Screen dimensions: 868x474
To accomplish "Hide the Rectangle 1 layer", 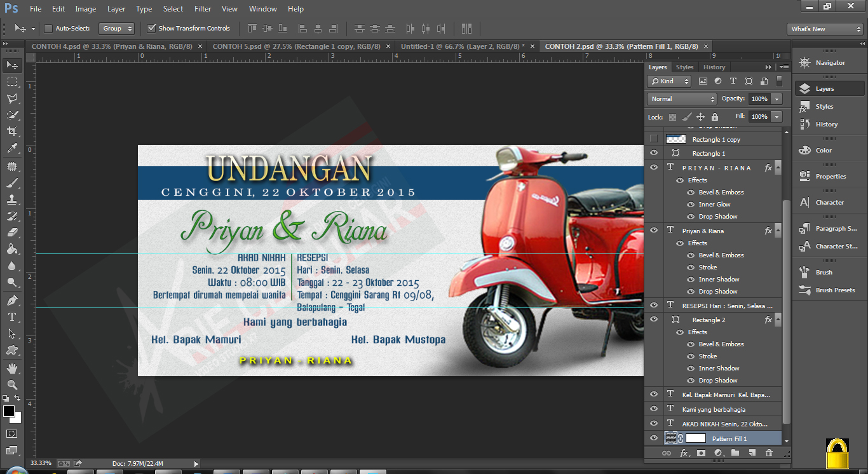I will point(653,153).
